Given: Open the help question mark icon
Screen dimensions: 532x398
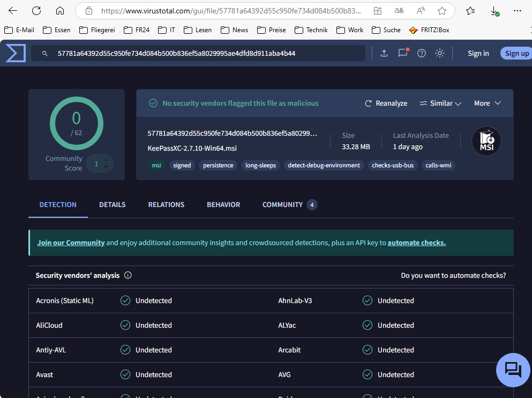Looking at the screenshot, I should click(422, 53).
